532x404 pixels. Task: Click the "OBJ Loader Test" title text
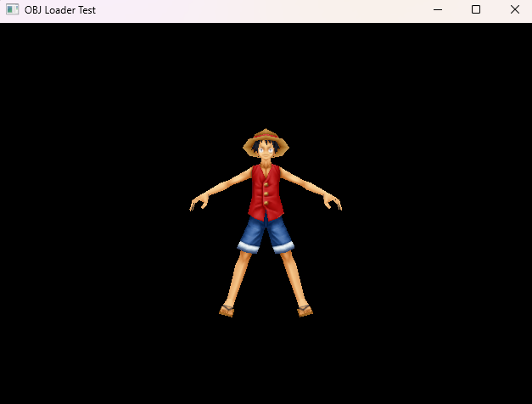click(60, 10)
